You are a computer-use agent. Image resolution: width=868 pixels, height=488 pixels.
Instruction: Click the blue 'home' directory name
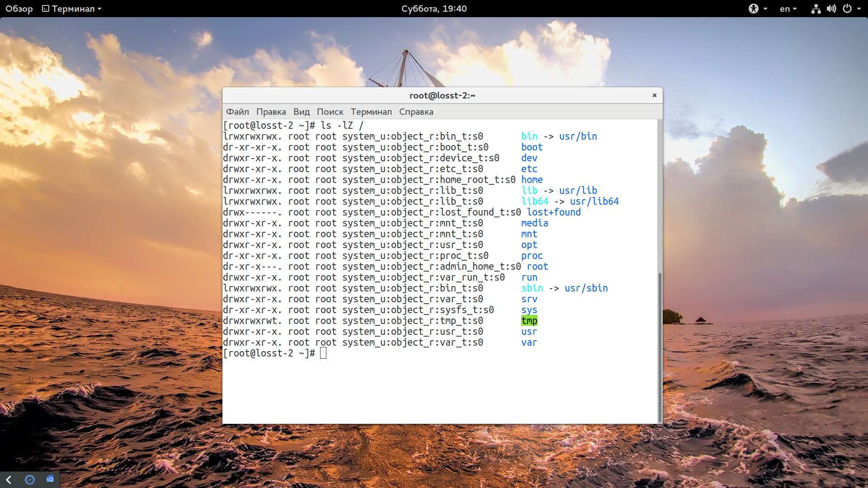tap(532, 180)
